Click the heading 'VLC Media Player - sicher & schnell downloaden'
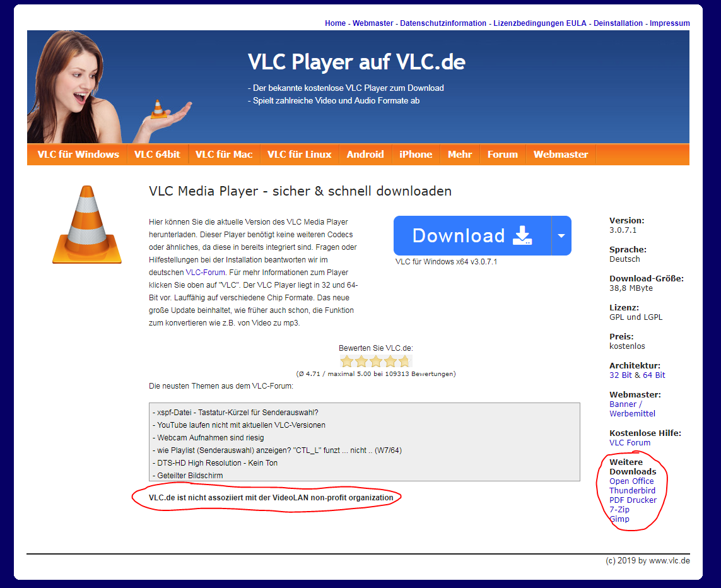This screenshot has width=721, height=588. [x=300, y=191]
